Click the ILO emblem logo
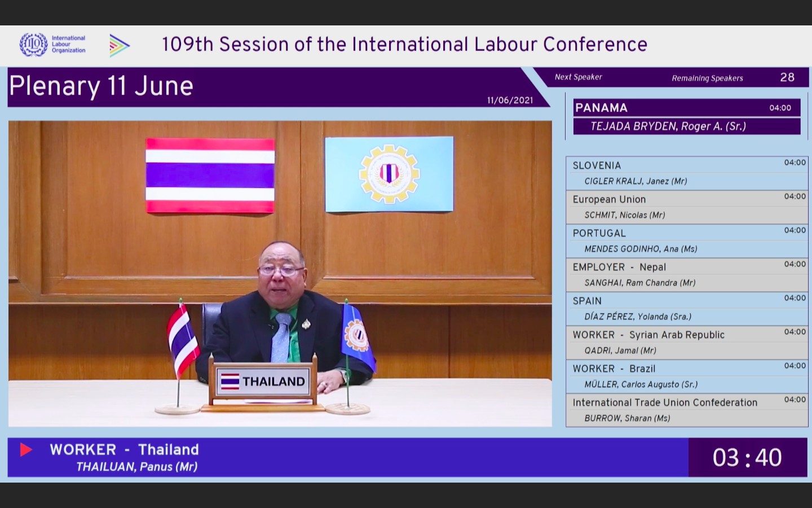Image resolution: width=812 pixels, height=508 pixels. [33, 45]
